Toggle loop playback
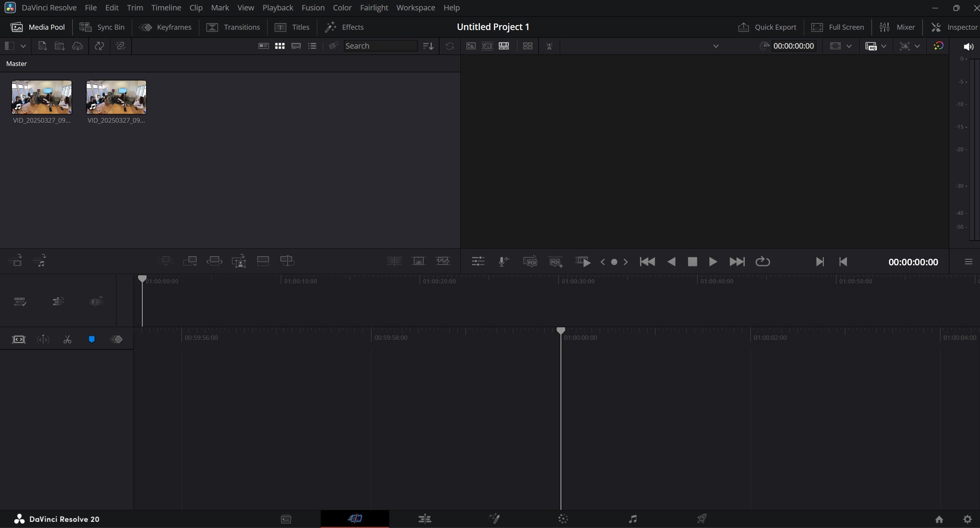Viewport: 980px width, 528px height. pos(762,261)
